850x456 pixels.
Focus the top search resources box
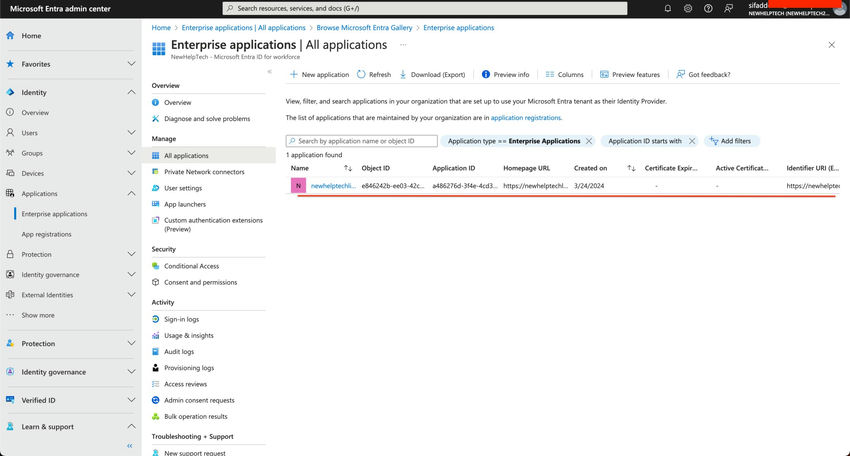425,8
